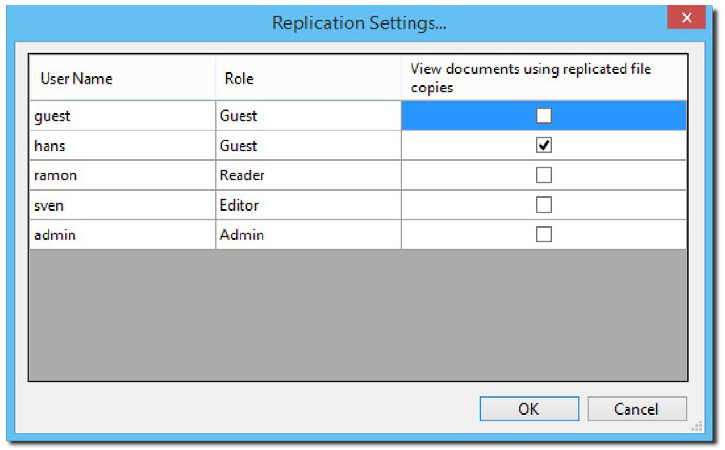The image size is (725, 450).
Task: Click the Reader role cell
Action: [307, 176]
